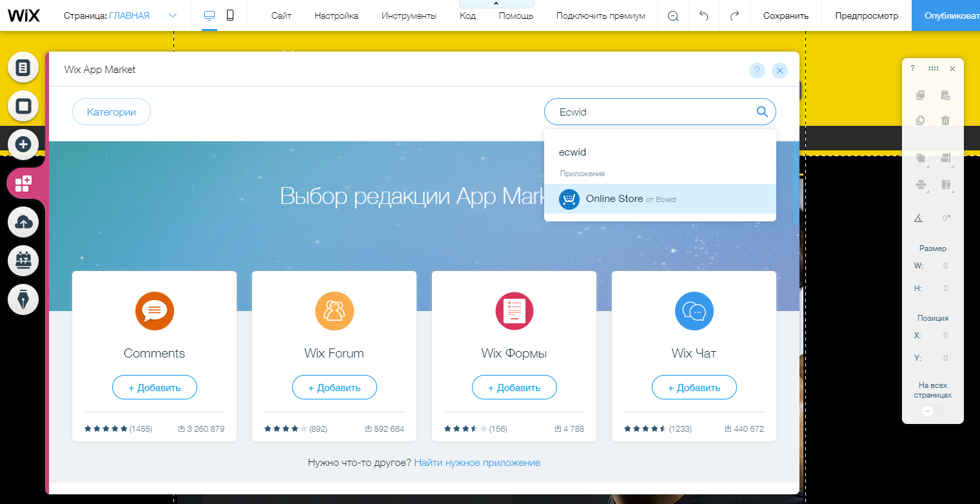Click the Предпросмотр button

(x=867, y=15)
